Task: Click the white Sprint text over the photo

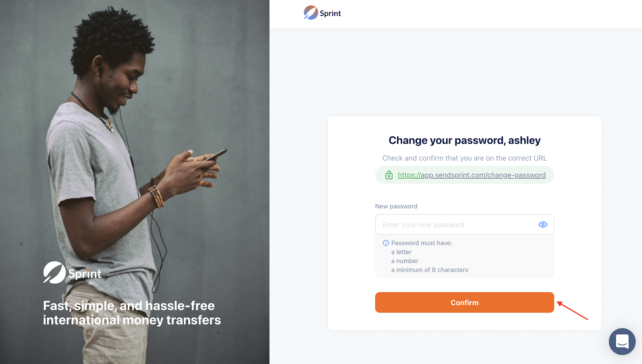Action: 85,274
